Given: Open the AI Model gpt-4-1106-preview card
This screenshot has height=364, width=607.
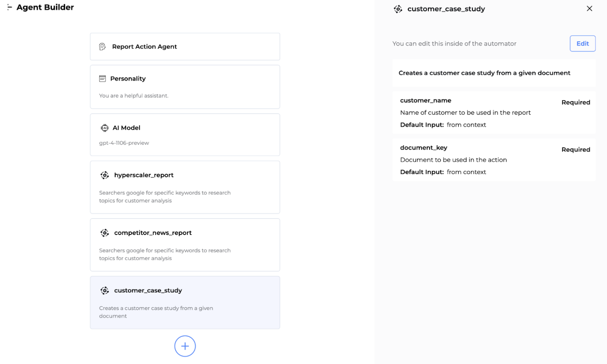Looking at the screenshot, I should [x=185, y=135].
